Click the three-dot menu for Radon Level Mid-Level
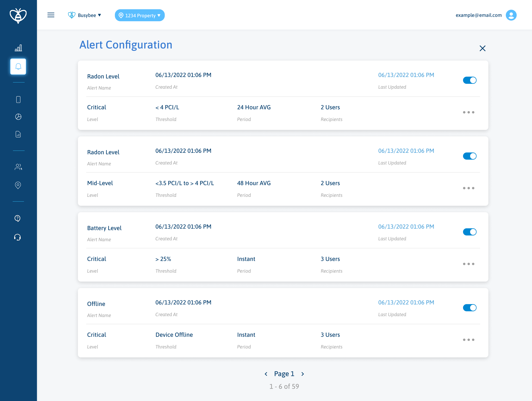The image size is (532, 401). [469, 188]
